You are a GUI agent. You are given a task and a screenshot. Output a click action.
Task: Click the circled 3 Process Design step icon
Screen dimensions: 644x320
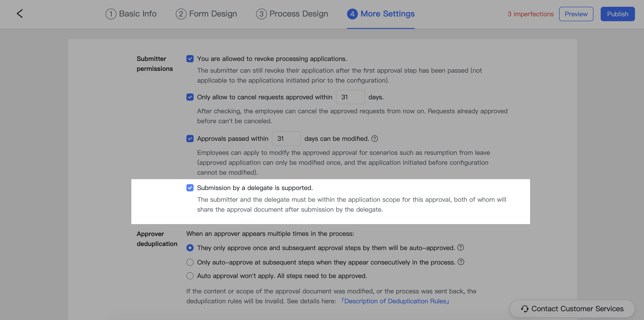click(261, 14)
